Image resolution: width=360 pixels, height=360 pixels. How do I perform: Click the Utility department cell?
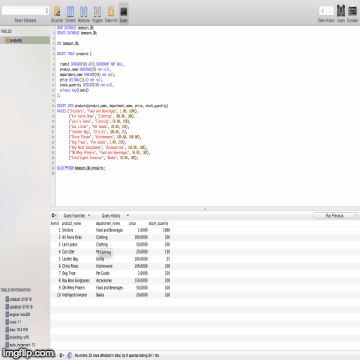(100, 259)
